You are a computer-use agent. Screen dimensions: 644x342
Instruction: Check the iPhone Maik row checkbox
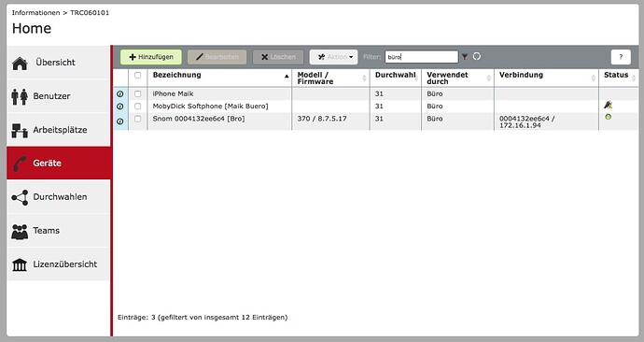tap(137, 94)
